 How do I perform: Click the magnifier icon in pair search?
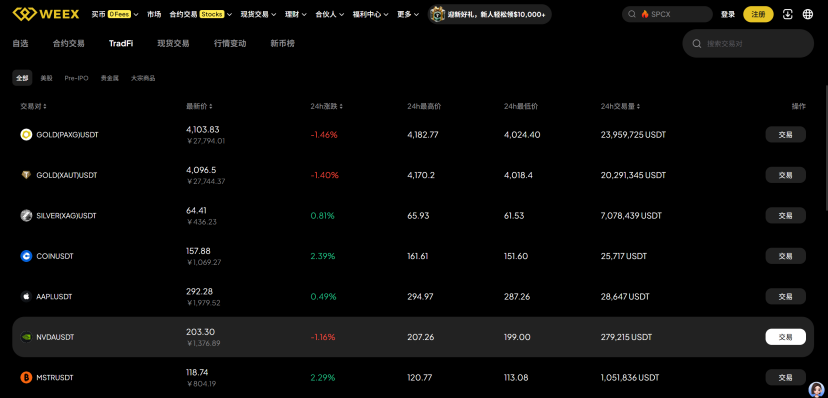click(x=697, y=44)
